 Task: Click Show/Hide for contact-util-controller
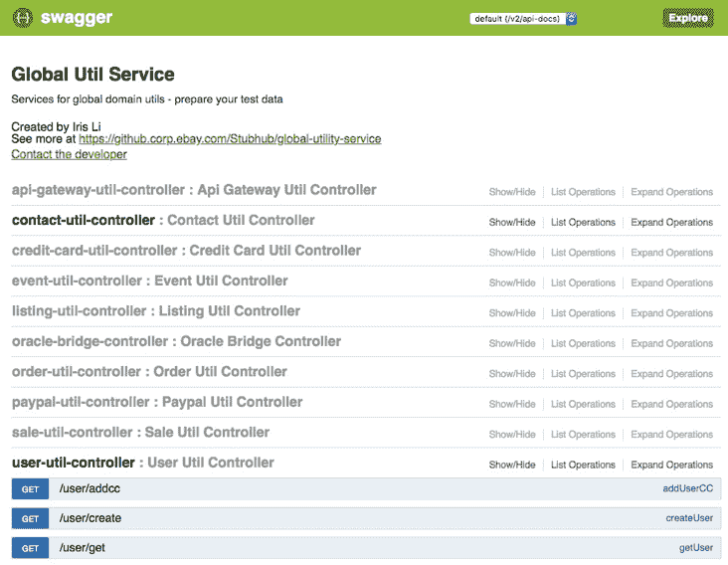pyautogui.click(x=512, y=223)
